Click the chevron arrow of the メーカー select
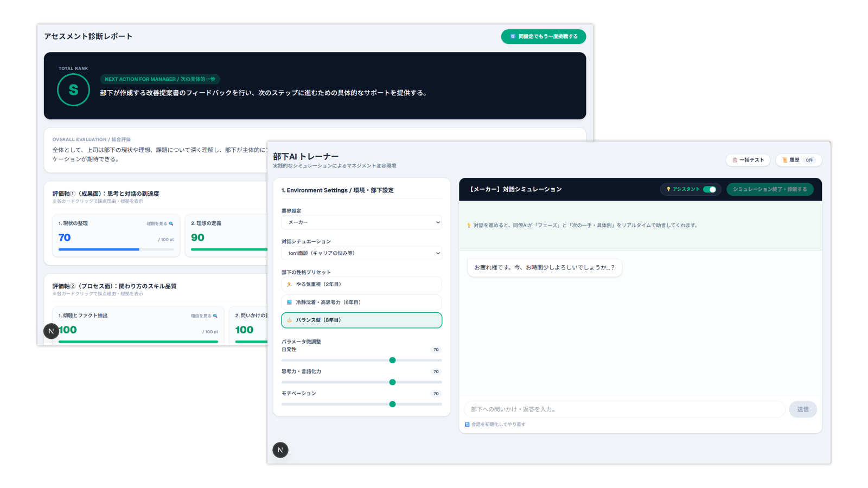The height and width of the screenshot is (488, 868). (438, 222)
